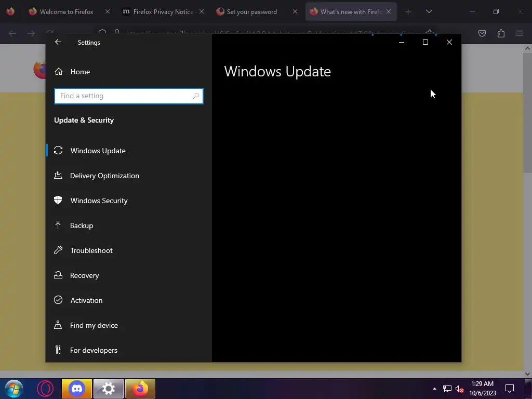Click the Delivery Optimization icon
Screen dimensions: 532x399
[x=58, y=176]
